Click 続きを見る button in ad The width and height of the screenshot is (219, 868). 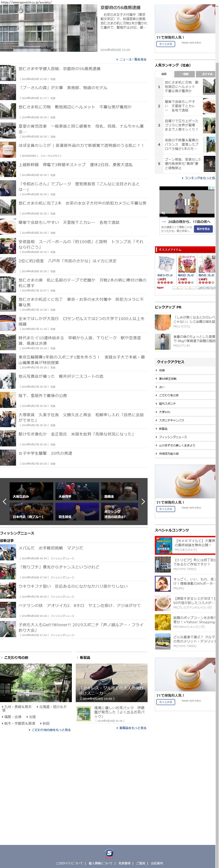(203, 229)
